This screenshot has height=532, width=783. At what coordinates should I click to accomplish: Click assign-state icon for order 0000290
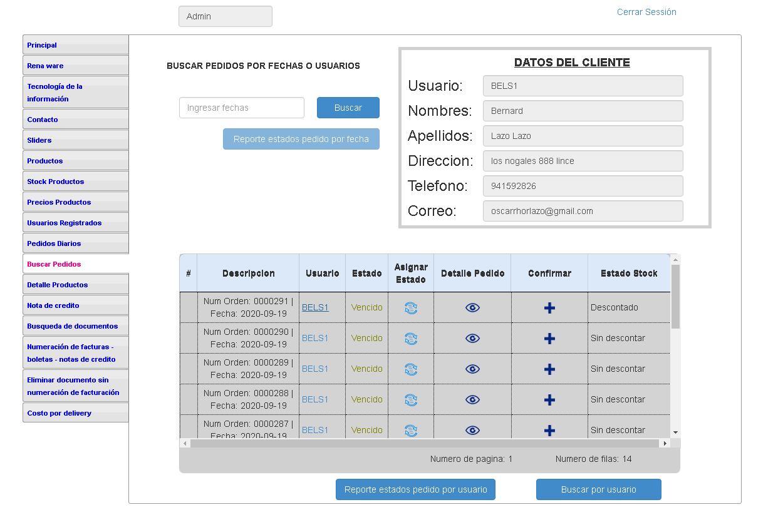411,339
